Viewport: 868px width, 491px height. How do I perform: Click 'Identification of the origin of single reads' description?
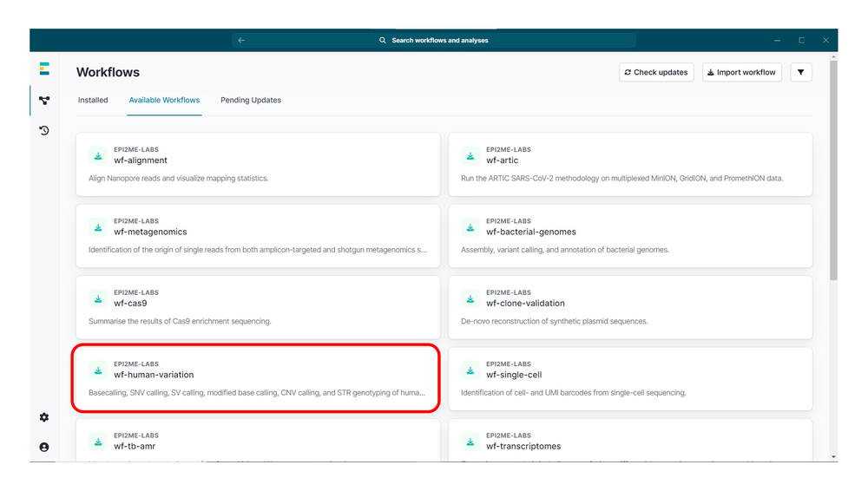click(258, 250)
